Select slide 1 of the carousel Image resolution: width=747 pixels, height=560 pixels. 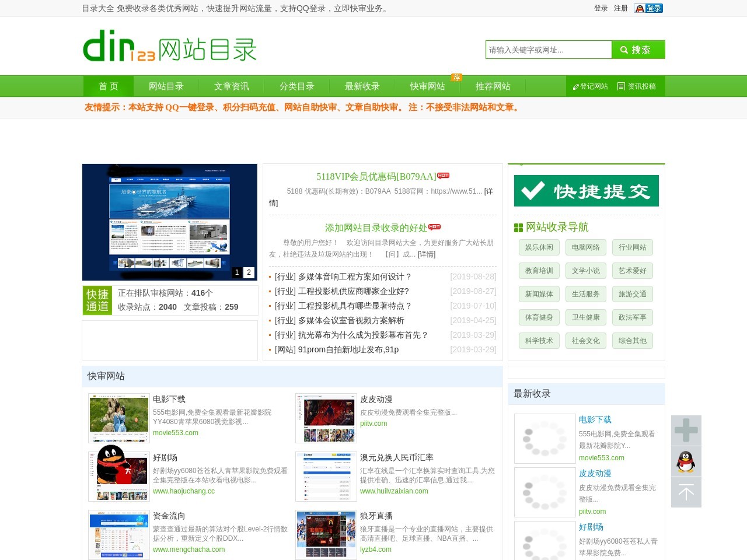[x=236, y=272]
